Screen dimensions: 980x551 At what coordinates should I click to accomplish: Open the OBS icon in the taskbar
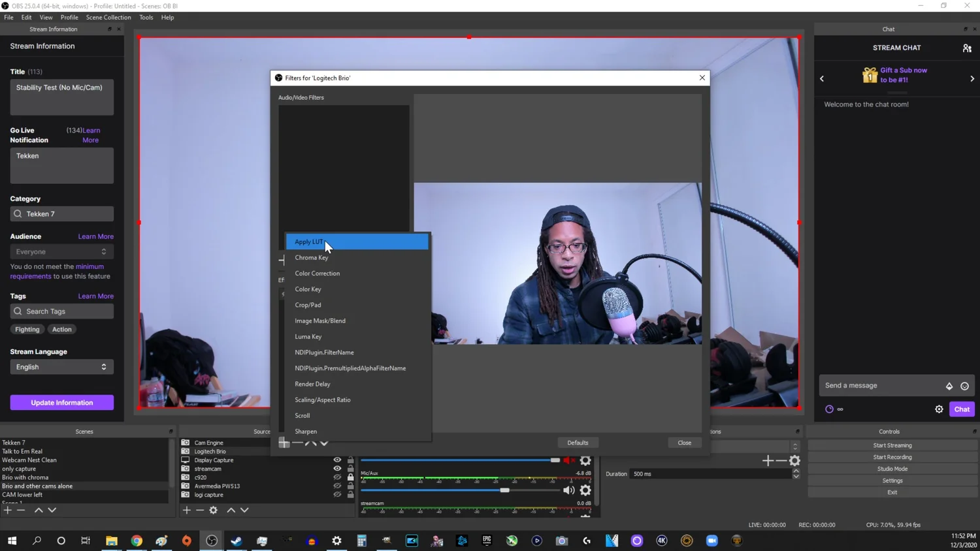tap(211, 541)
